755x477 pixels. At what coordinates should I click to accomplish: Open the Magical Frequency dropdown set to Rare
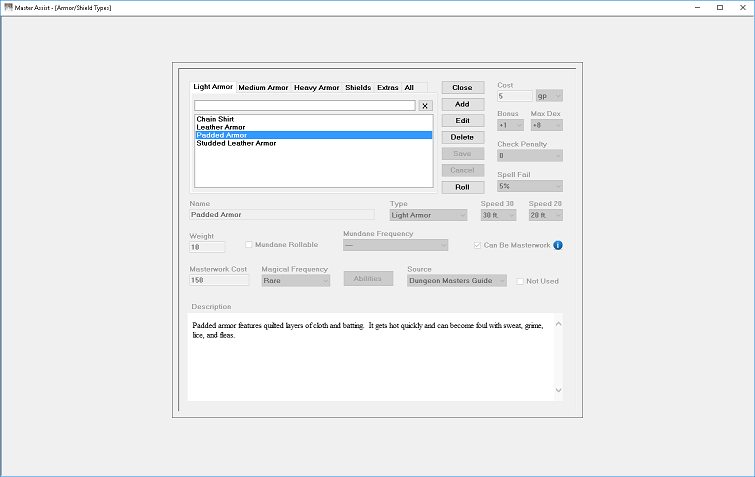pos(296,281)
